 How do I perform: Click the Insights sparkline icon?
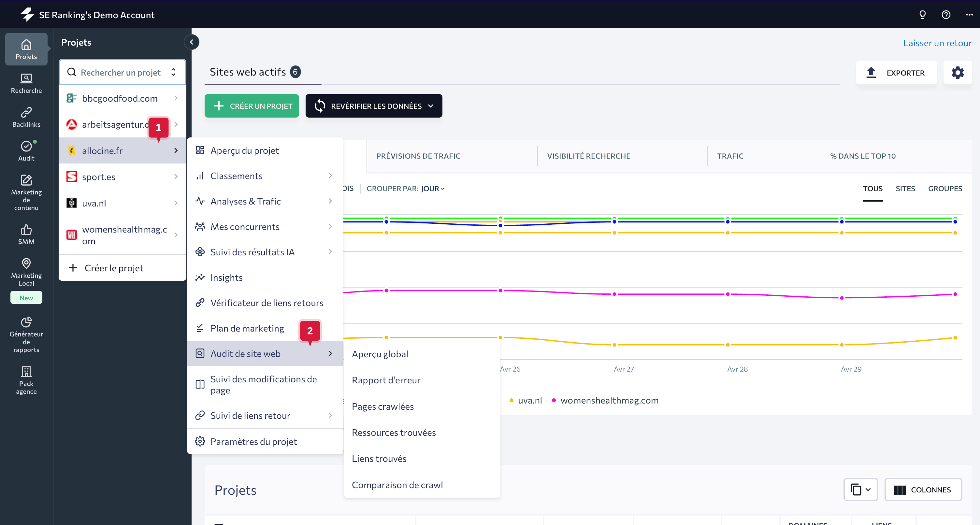click(x=200, y=277)
